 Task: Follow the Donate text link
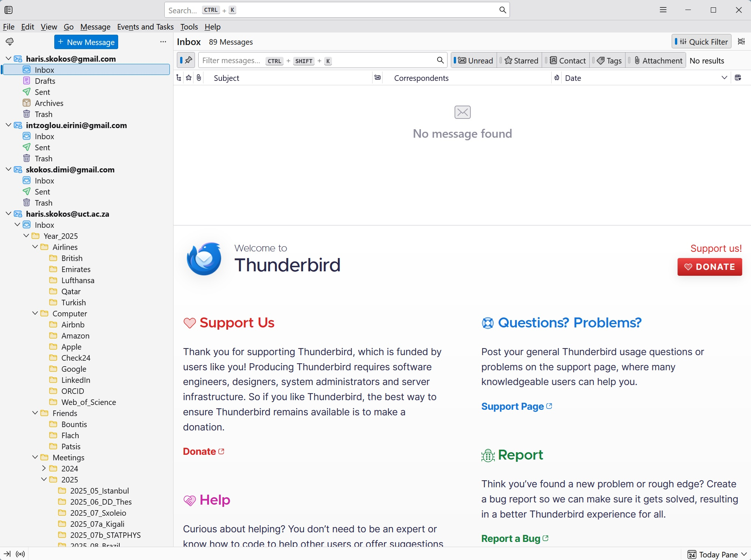pyautogui.click(x=203, y=451)
